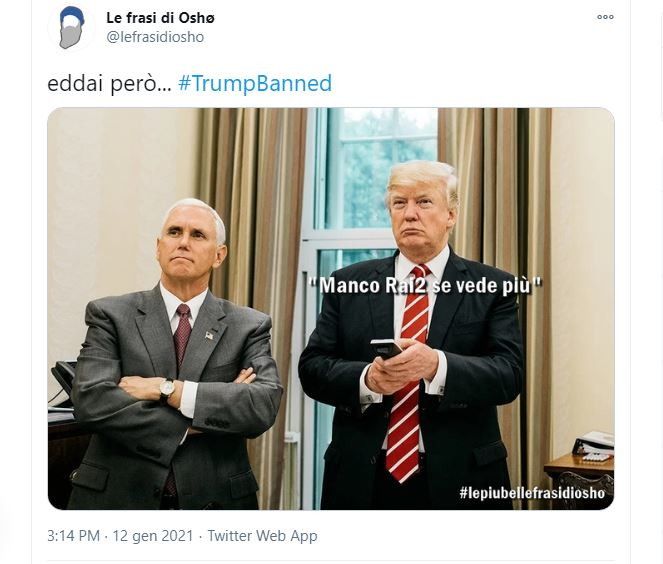Click the smartphone held in the photo

(x=386, y=349)
